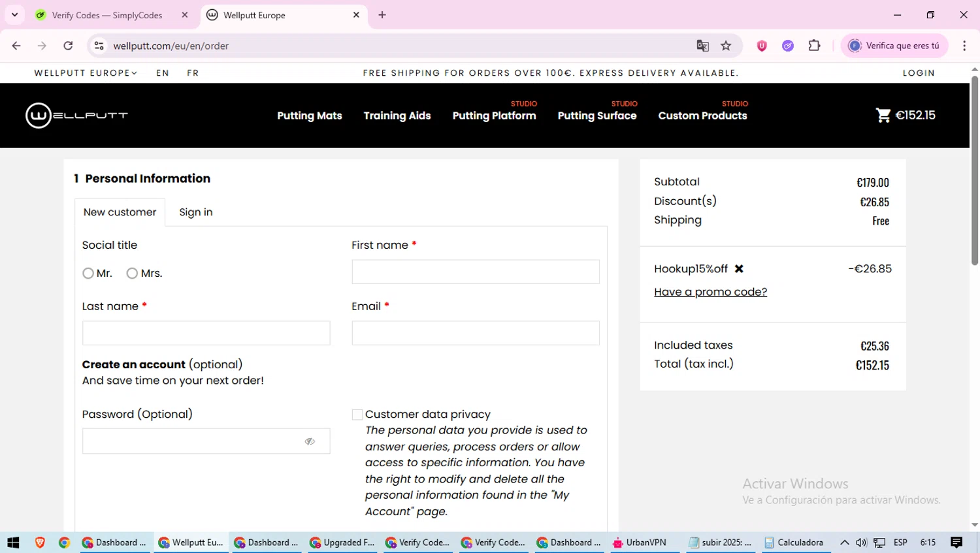Open the Putting Mats menu

[x=310, y=116]
